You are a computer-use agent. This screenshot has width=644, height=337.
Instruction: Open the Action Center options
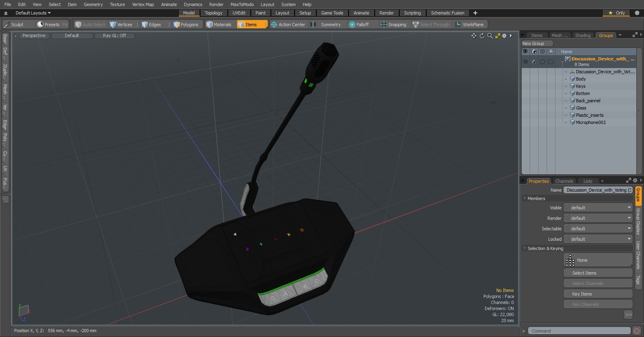tap(288, 25)
